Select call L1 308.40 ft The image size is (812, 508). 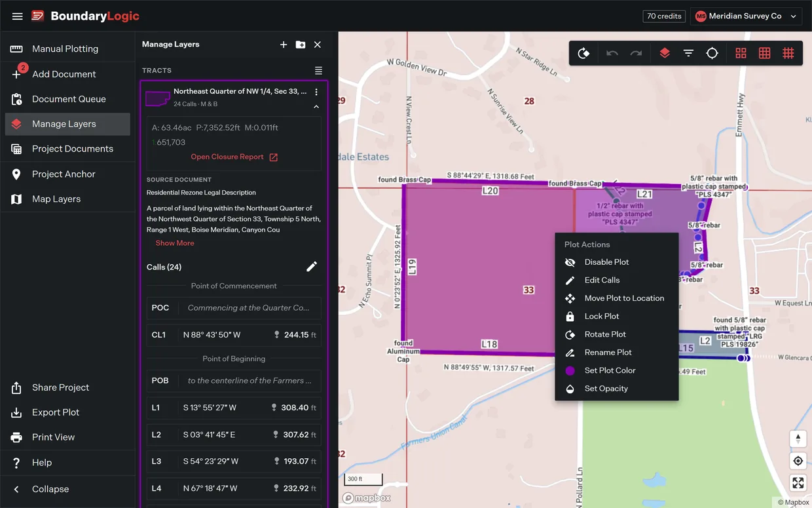[x=234, y=408]
